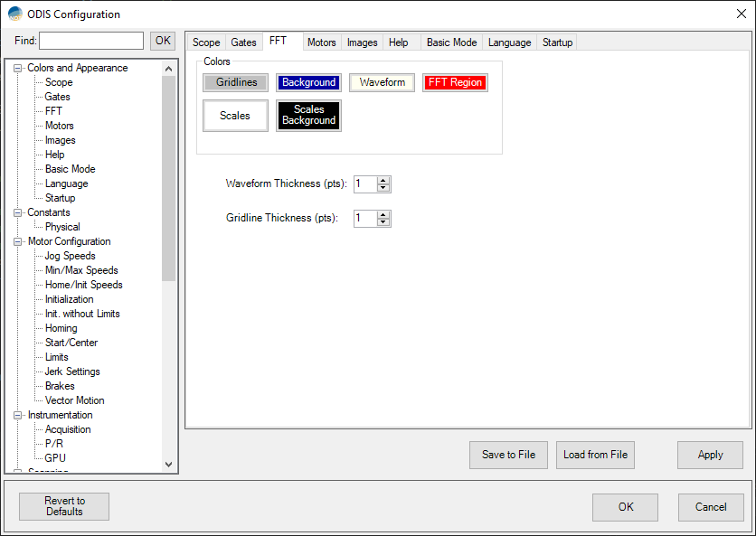
Task: Switch to the Scope tab
Action: coord(206,42)
